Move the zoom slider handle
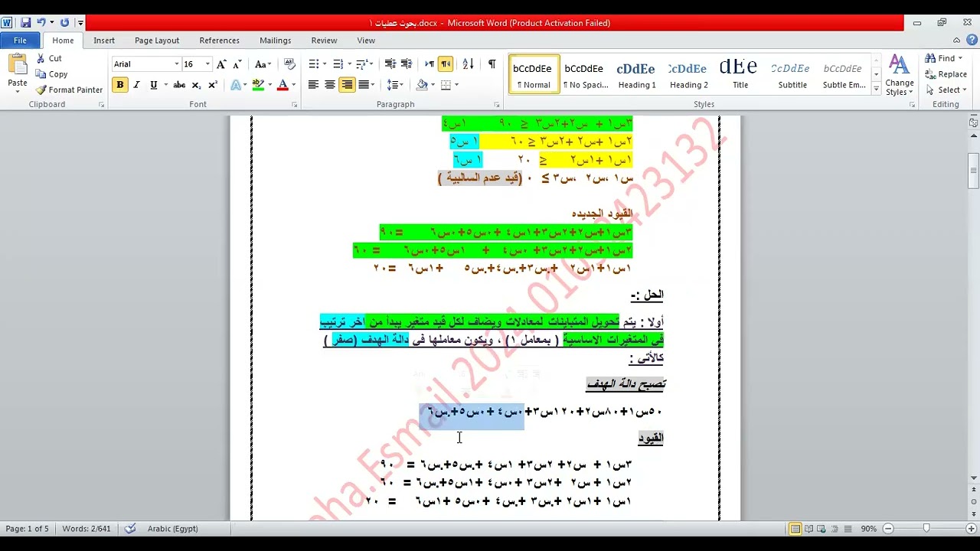This screenshot has height=551, width=980. [926, 529]
